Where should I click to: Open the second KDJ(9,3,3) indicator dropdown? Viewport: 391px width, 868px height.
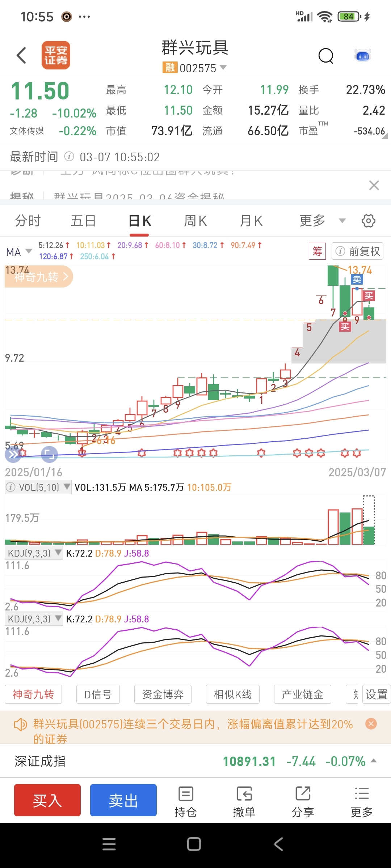click(x=34, y=619)
